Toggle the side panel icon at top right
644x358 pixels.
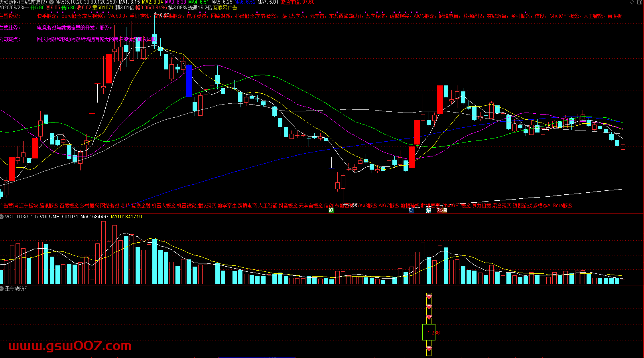point(639,2)
